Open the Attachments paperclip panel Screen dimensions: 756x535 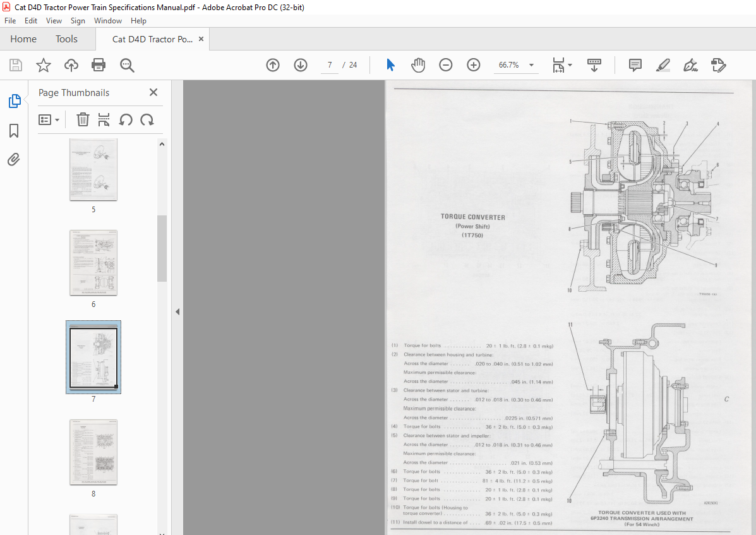[x=14, y=160]
